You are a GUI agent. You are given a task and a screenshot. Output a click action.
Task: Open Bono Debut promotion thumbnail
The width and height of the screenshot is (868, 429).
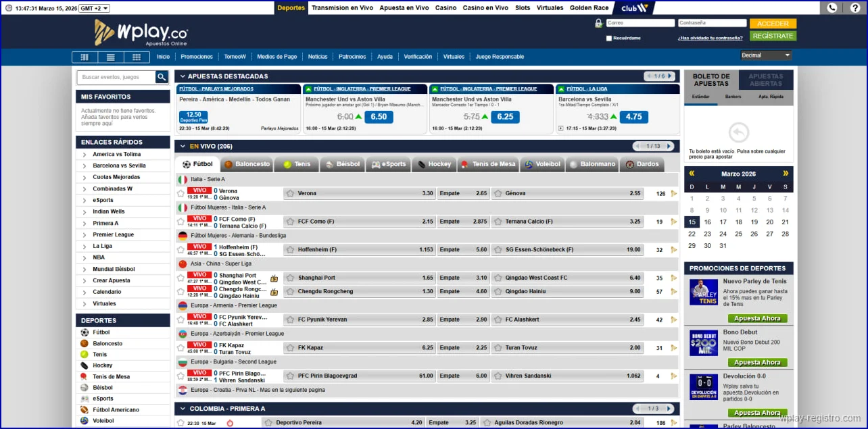coord(703,343)
